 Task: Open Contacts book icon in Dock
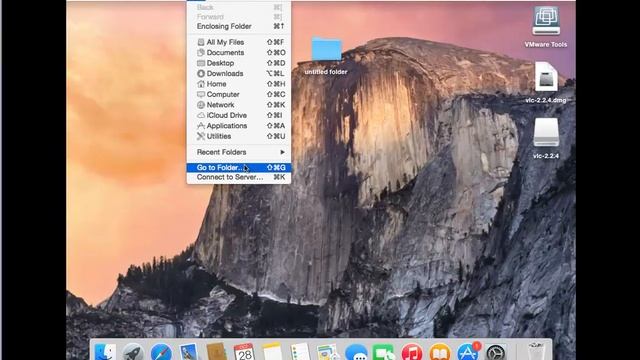[x=216, y=352]
